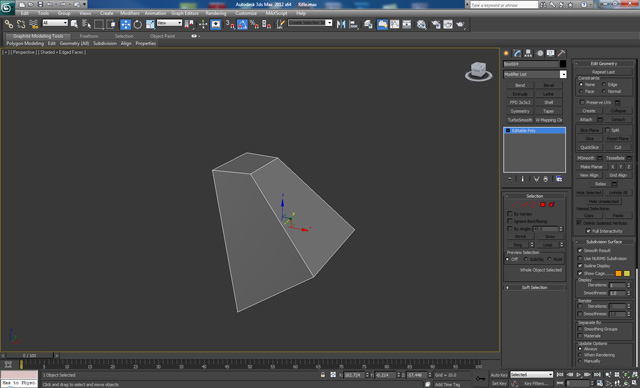Click the Render Production teapot icon

(460, 24)
